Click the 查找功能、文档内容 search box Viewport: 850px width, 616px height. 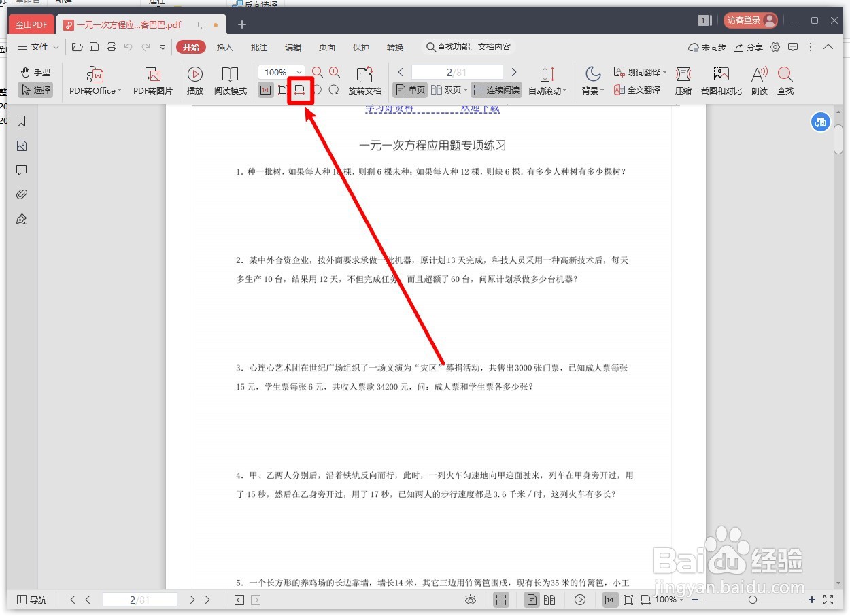pyautogui.click(x=468, y=47)
